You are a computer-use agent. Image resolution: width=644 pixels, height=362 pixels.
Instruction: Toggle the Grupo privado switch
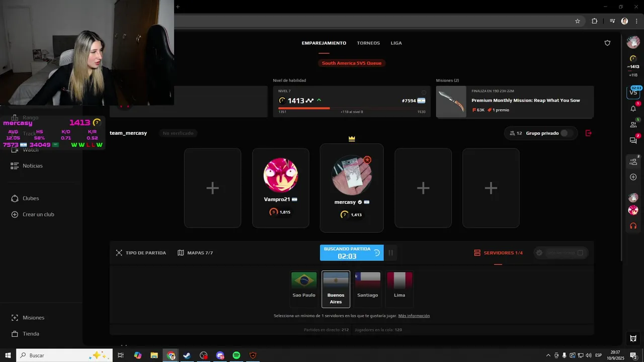pos(567,133)
